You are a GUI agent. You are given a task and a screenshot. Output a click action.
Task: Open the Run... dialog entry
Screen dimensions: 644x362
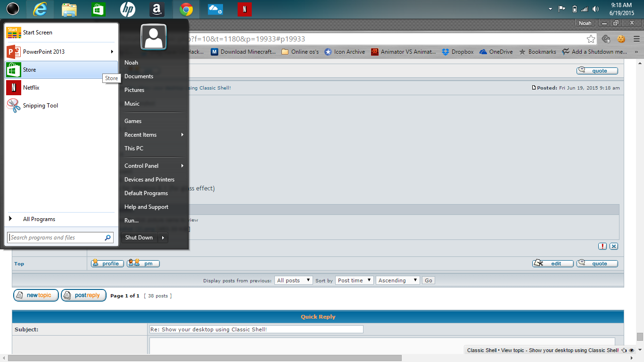click(x=132, y=221)
